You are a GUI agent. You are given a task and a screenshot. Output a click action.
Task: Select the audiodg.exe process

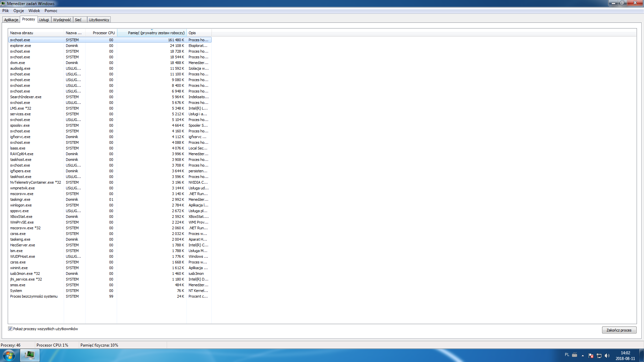pyautogui.click(x=110, y=68)
